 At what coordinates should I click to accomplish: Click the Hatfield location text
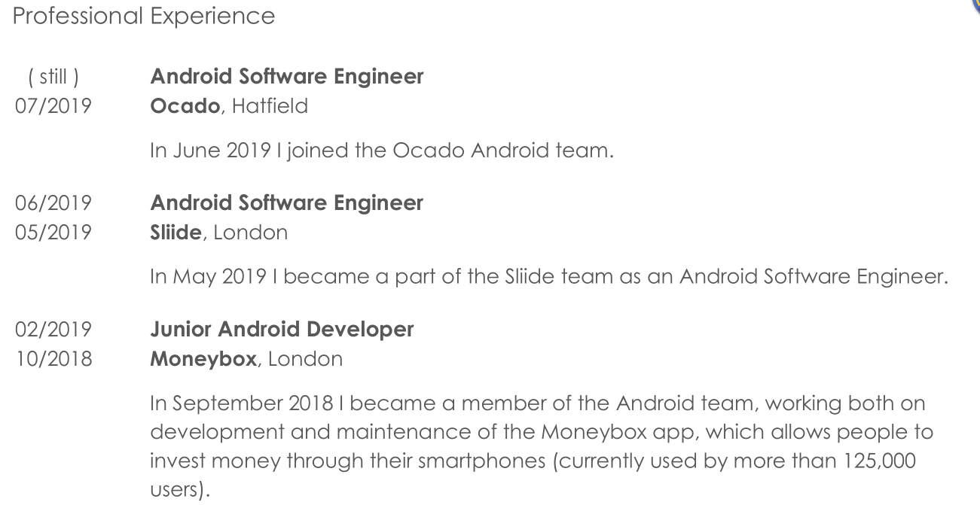270,106
